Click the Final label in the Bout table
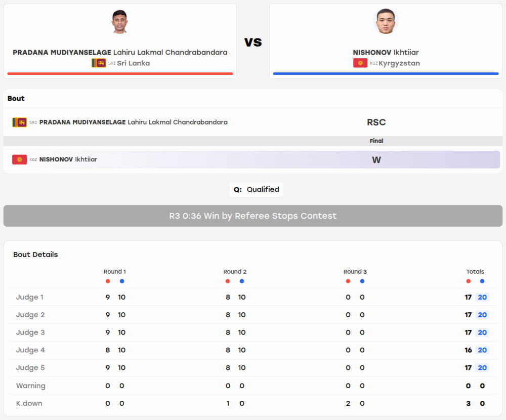Image resolution: width=506 pixels, height=420 pixels. (376, 141)
